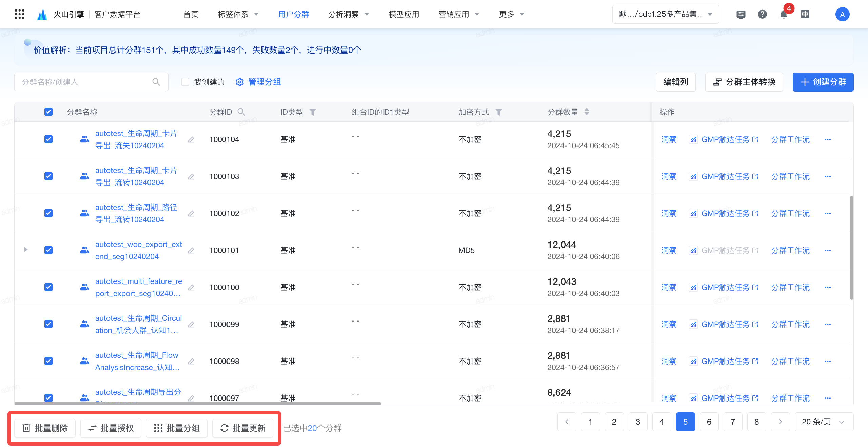The width and height of the screenshot is (868, 447).
Task: Click the 分群主体转换 button
Action: [x=744, y=82]
